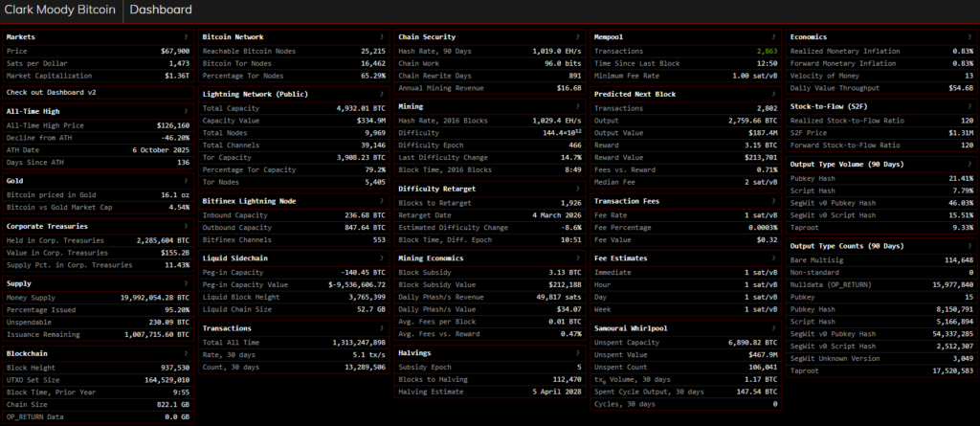Click the Chain Security question mark icon
Screen dimensions: 980x426
coord(578,36)
